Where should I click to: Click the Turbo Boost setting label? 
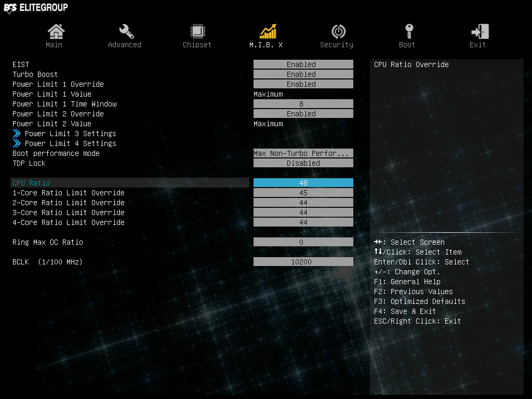click(35, 74)
